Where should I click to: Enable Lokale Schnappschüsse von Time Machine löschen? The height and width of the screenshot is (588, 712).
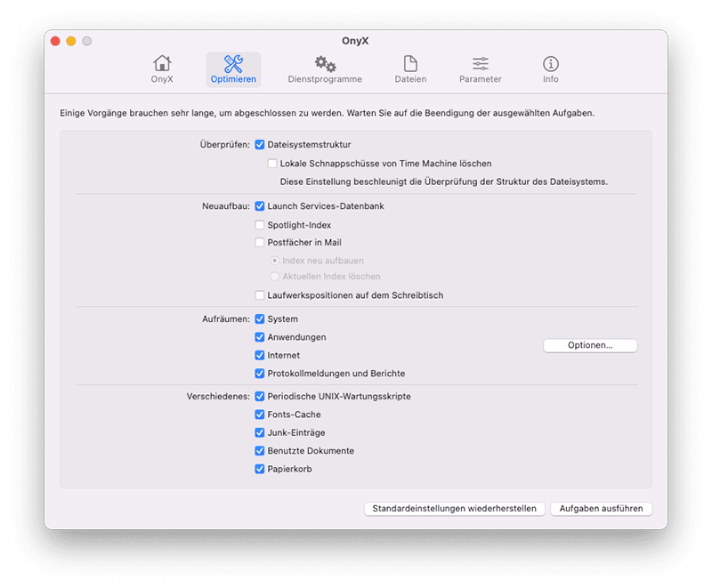click(x=272, y=164)
